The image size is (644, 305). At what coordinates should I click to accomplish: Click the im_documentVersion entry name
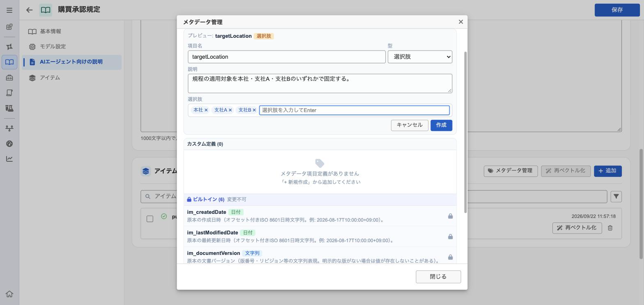[214, 253]
